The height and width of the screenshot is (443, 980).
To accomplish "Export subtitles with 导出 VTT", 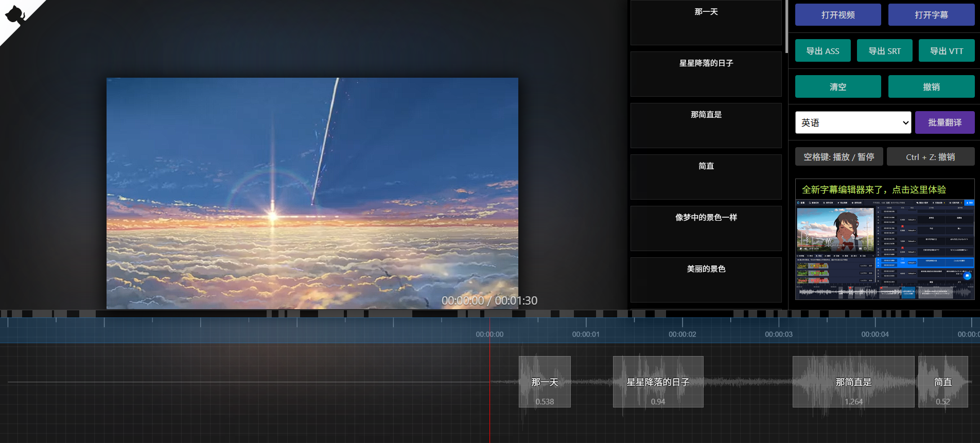I will 947,51.
